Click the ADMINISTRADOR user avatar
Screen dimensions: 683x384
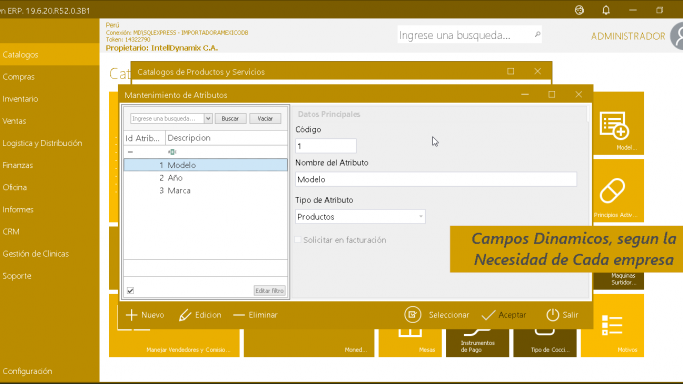tap(677, 36)
